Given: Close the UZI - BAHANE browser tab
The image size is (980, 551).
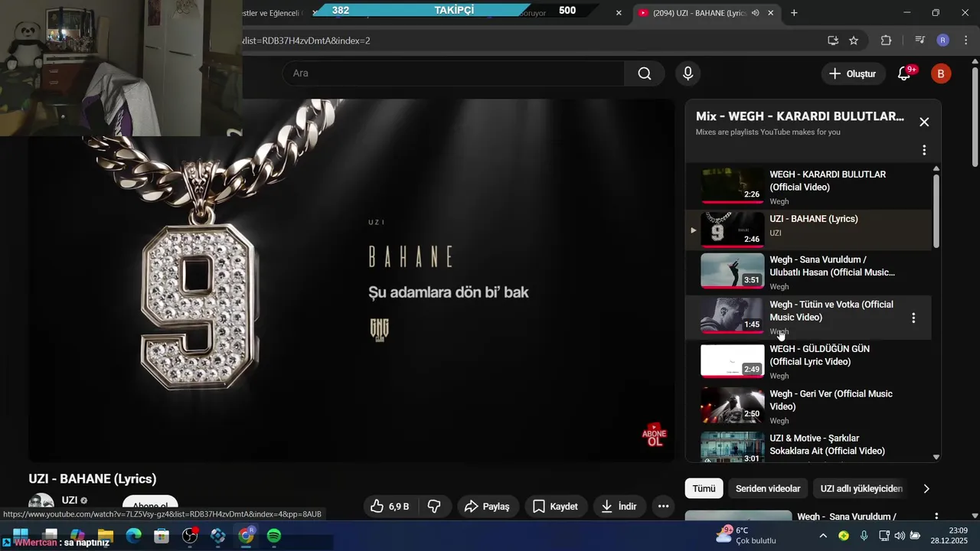Looking at the screenshot, I should coord(771,13).
